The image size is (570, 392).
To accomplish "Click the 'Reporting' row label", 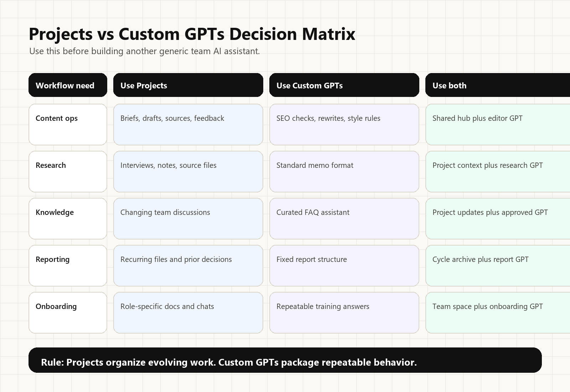I will click(x=68, y=265).
